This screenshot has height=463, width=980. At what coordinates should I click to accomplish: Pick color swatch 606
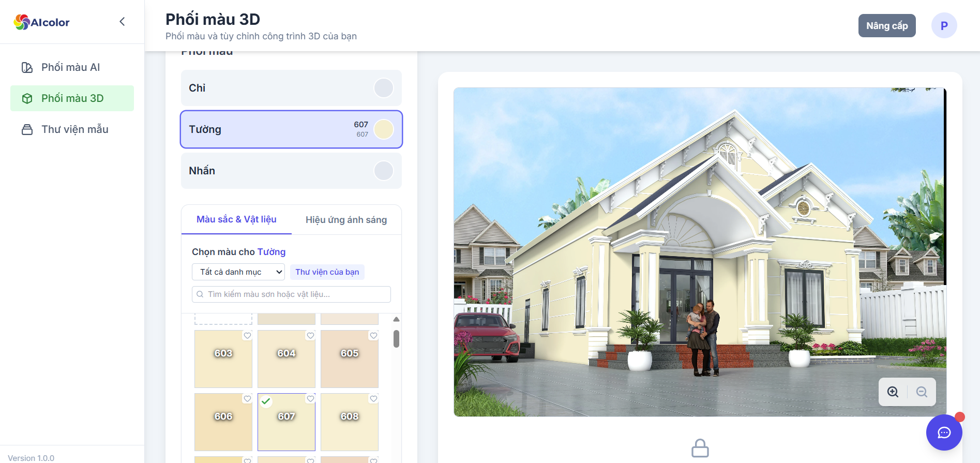[x=223, y=422]
